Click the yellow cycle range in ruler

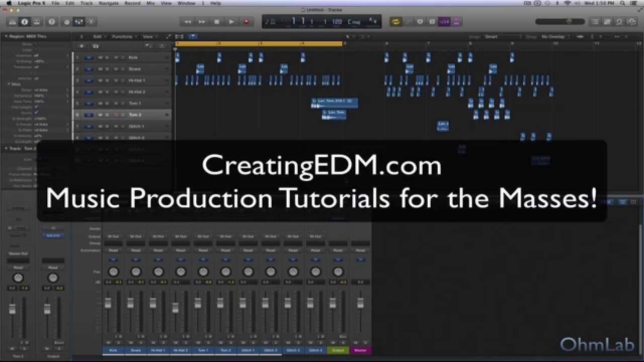pos(259,44)
